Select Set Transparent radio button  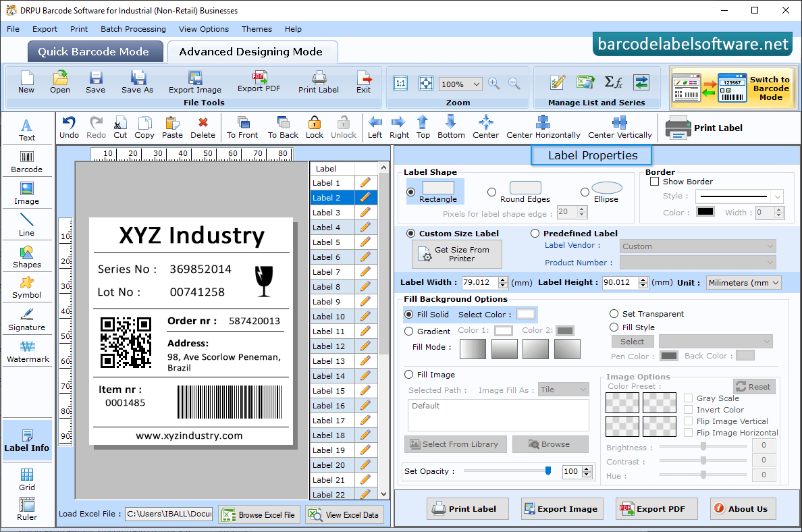click(x=614, y=313)
